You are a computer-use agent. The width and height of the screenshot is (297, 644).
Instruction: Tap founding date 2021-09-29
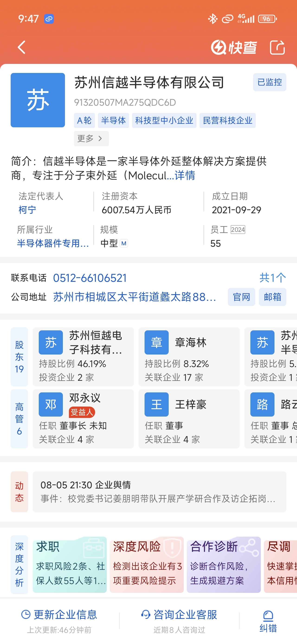(236, 210)
